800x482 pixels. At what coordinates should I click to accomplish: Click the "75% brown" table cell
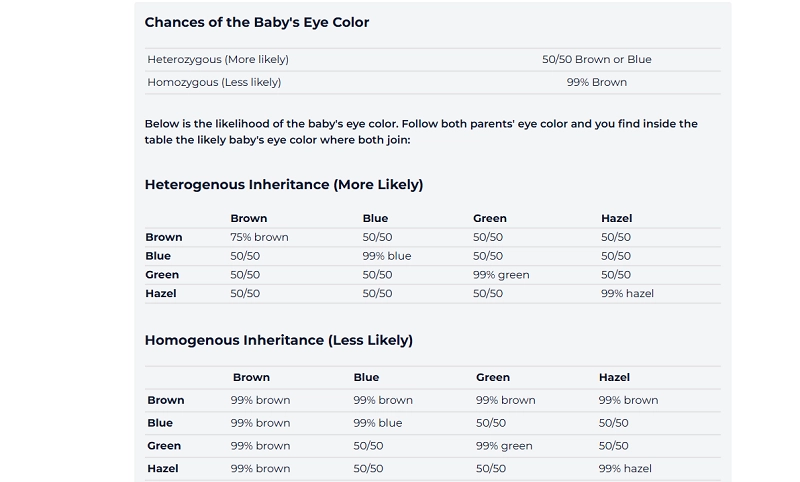pyautogui.click(x=259, y=237)
